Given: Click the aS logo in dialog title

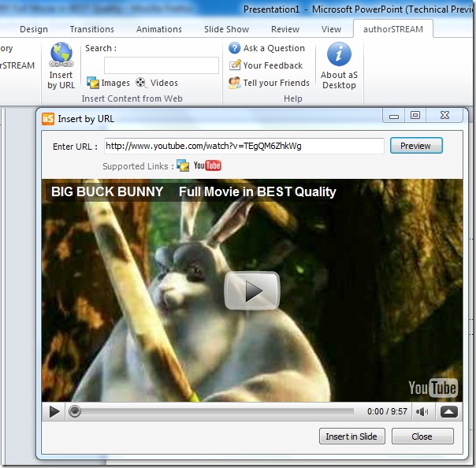Looking at the screenshot, I should 48,119.
